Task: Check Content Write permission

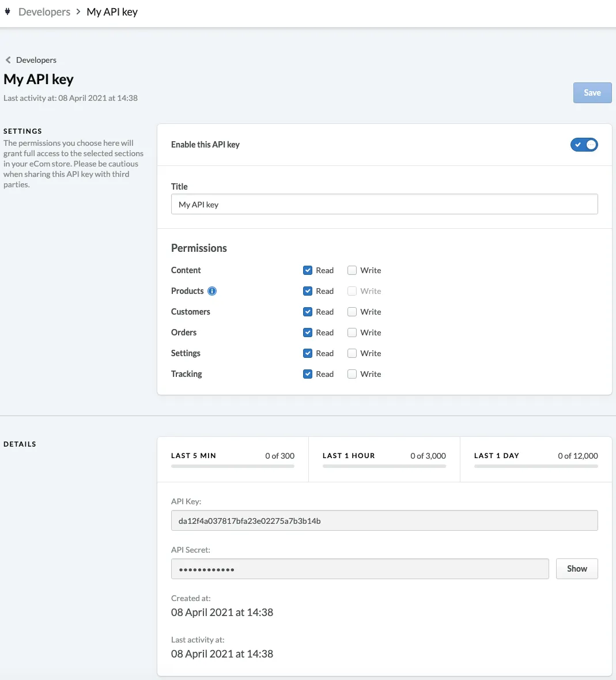Action: point(352,270)
